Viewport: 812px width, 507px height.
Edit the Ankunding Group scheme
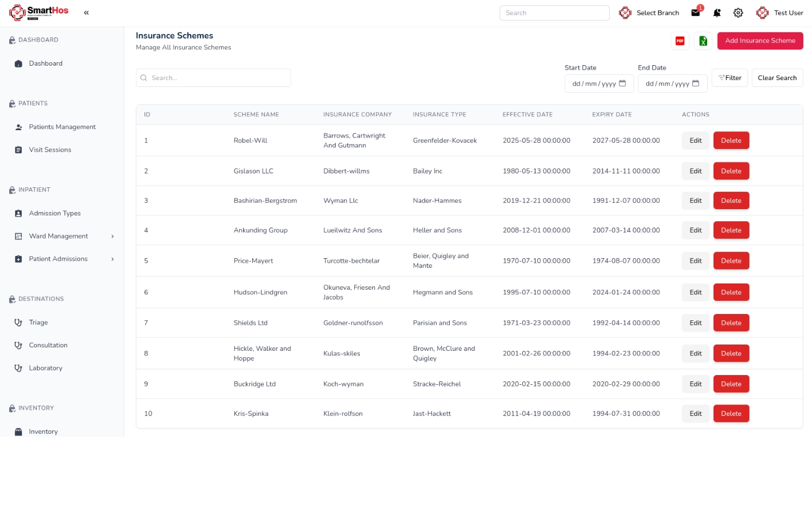click(x=695, y=230)
